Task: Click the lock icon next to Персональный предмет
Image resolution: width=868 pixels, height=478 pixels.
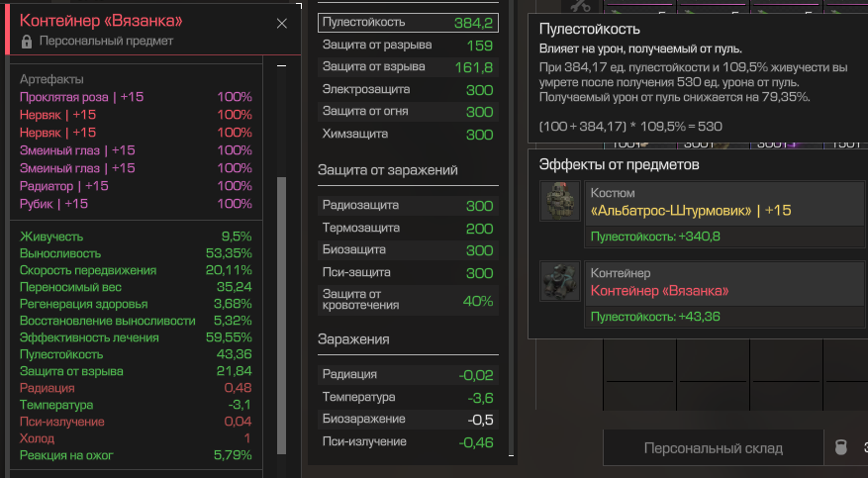Action: (x=26, y=42)
